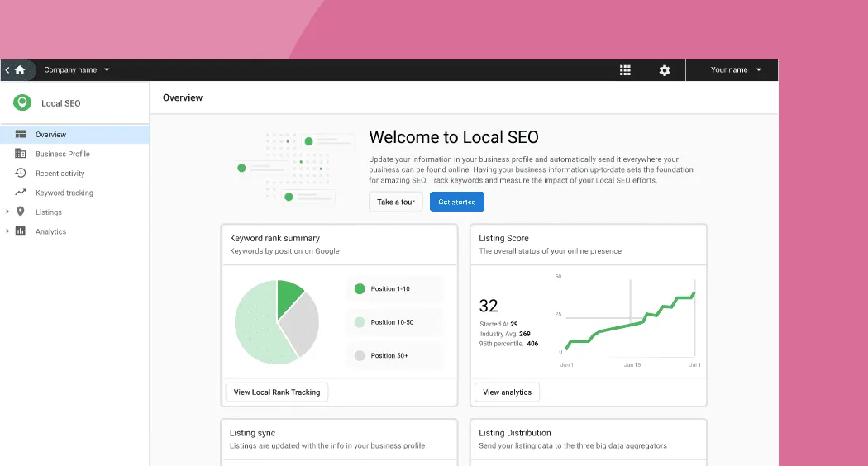Click the Keyword tracking trend icon

(21, 193)
